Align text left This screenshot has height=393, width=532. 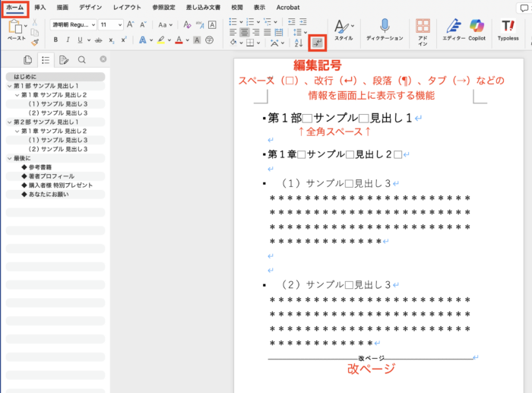(x=233, y=32)
